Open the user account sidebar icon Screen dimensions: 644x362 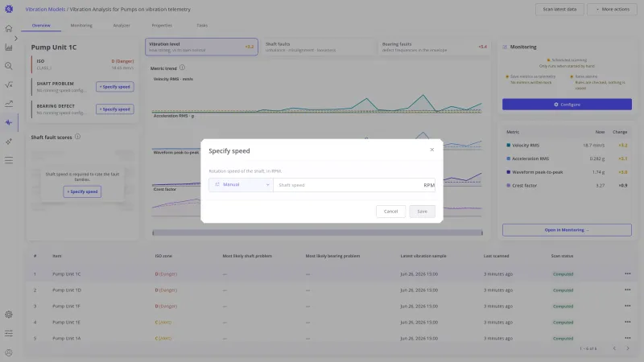pos(9,352)
